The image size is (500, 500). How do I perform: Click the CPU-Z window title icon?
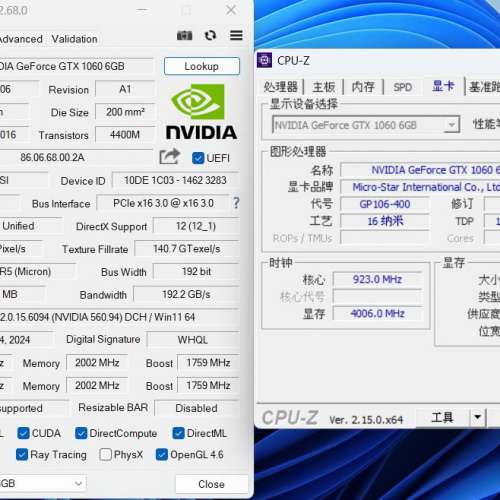pos(264,60)
